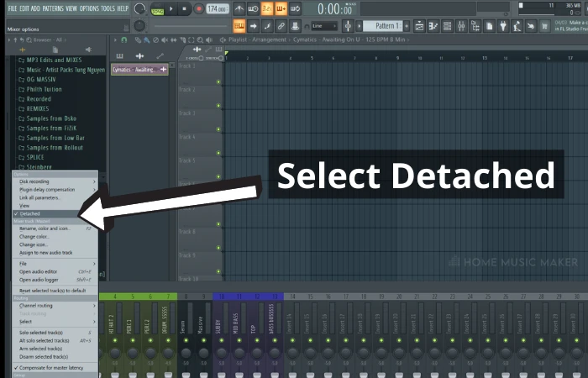Adjust the main volume knob

(x=139, y=8)
